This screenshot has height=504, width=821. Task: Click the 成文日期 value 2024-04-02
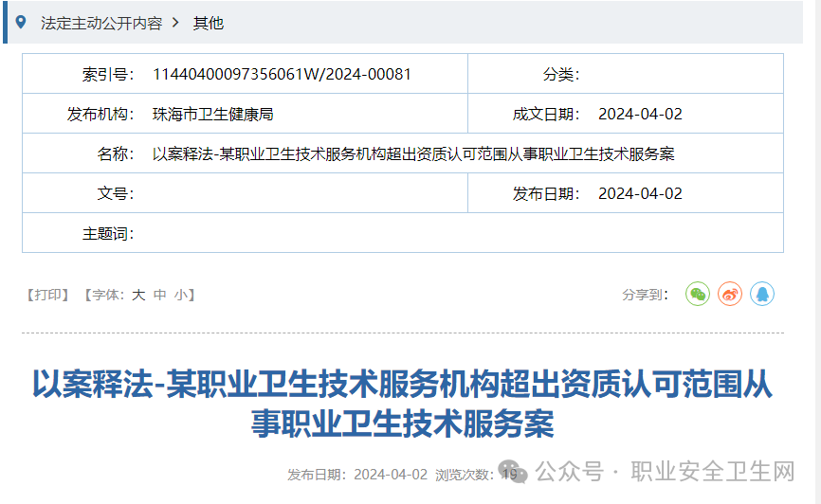[x=640, y=114]
